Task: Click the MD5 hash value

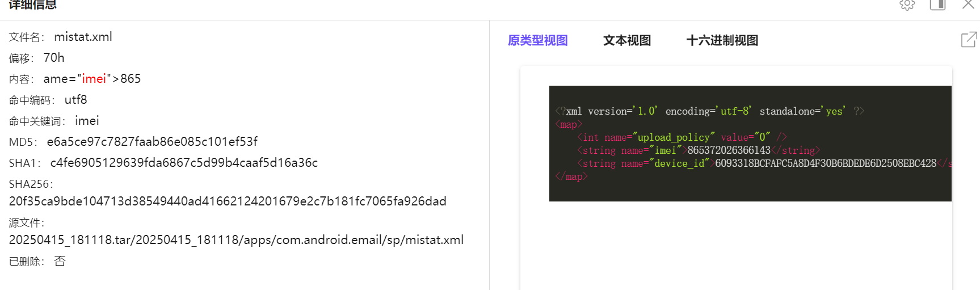Action: (152, 142)
